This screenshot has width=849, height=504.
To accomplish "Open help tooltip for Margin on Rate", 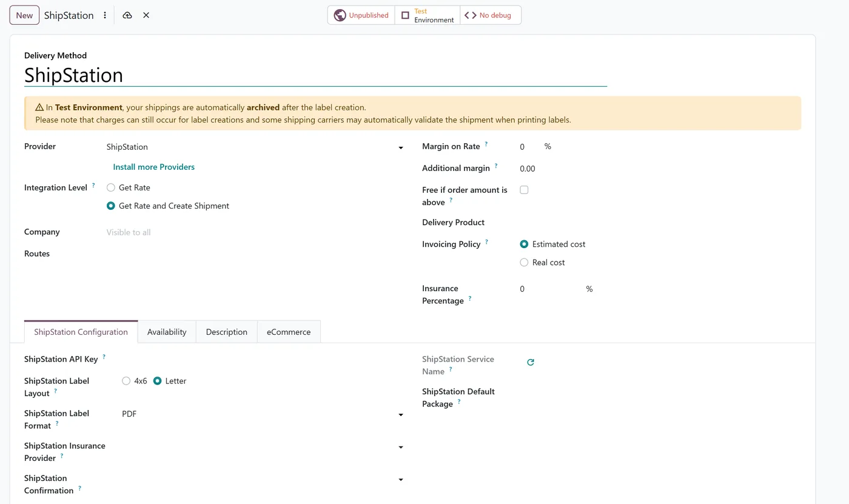I will point(486,144).
